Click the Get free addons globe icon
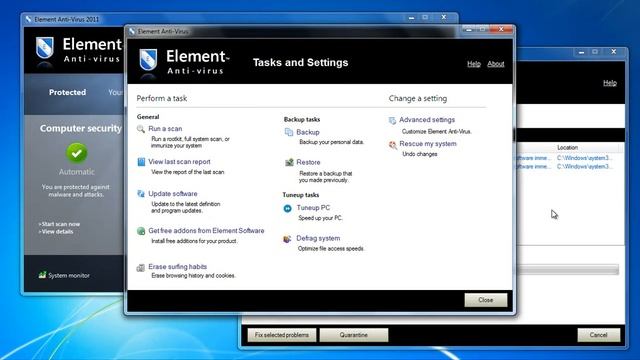Screen dimensions: 640x360 (x=141, y=231)
